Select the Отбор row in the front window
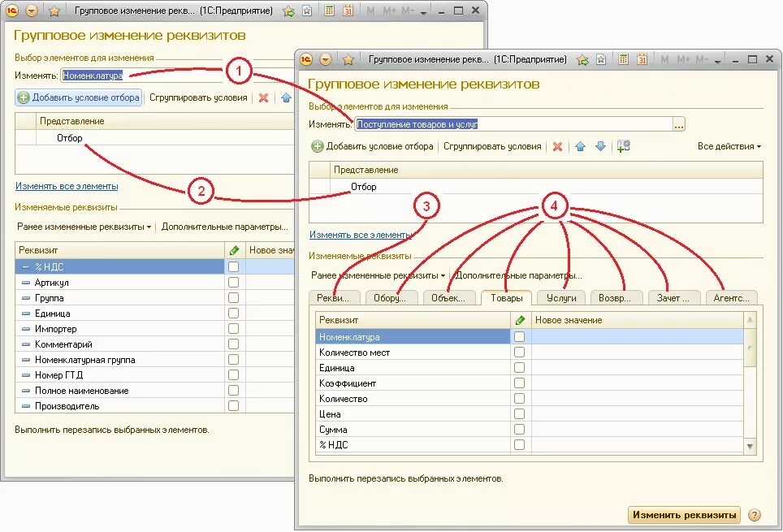The height and width of the screenshot is (532, 783). coord(536,187)
